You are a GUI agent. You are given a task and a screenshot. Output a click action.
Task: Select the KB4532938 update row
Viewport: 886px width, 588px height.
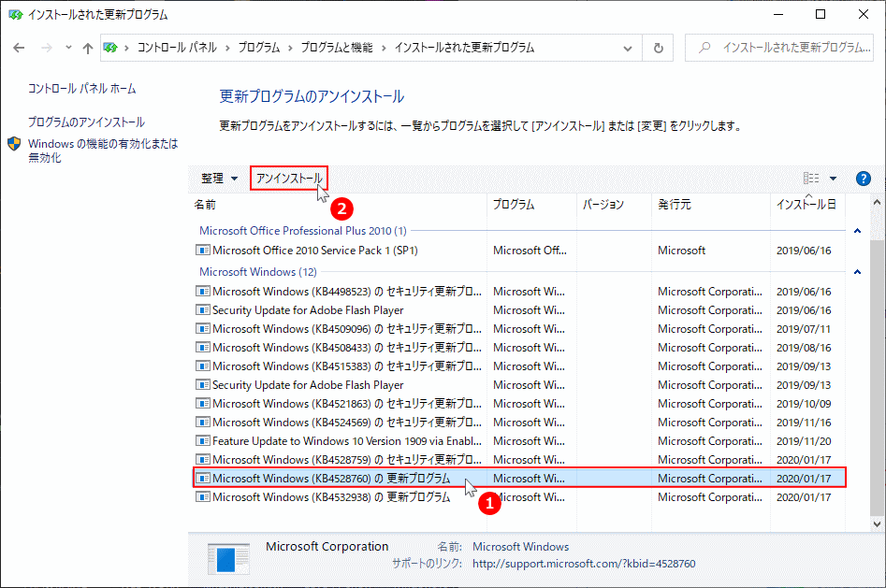click(x=519, y=497)
